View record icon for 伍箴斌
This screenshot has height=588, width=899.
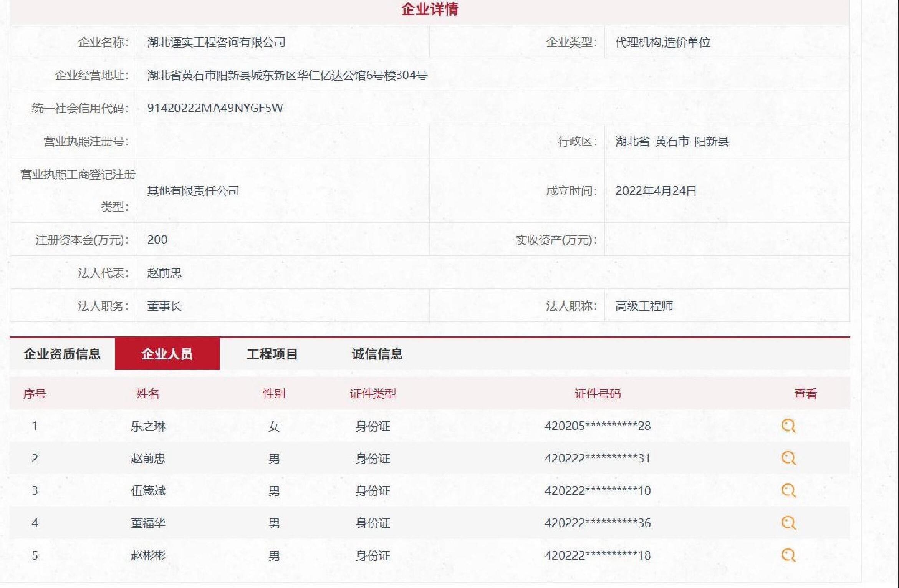click(788, 490)
